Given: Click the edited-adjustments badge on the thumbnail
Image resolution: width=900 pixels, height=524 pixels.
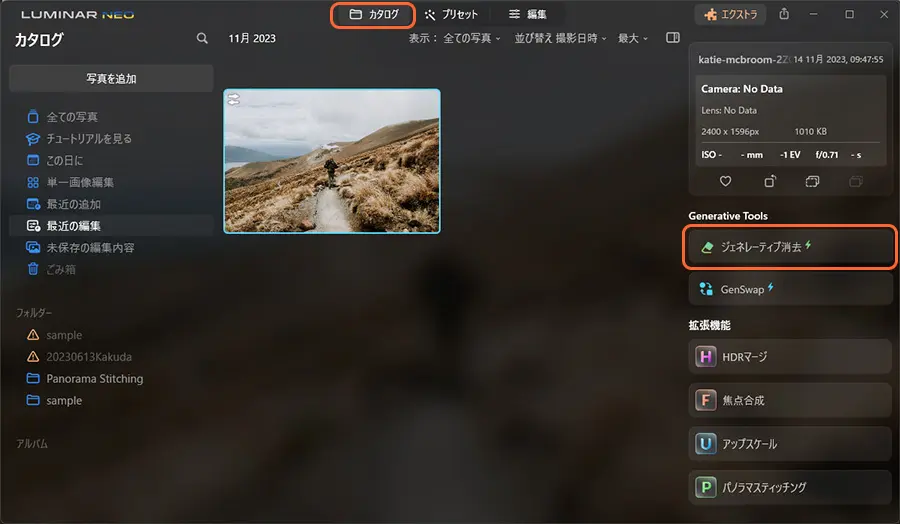Looking at the screenshot, I should pos(234,100).
